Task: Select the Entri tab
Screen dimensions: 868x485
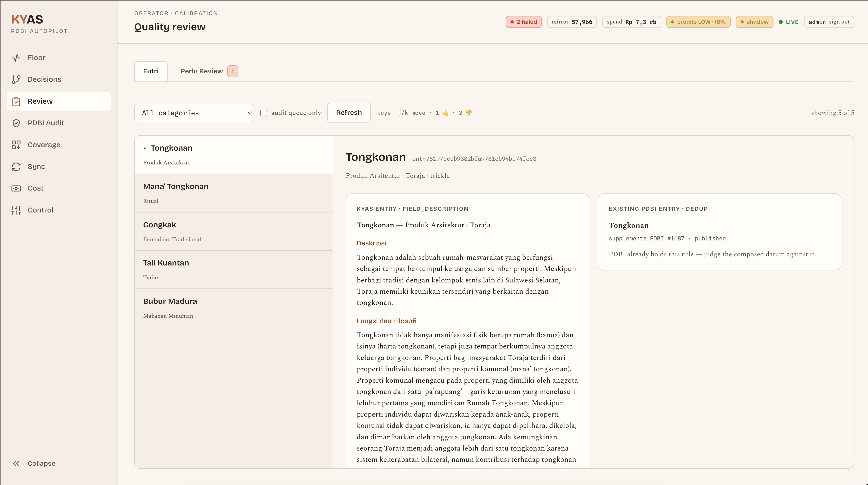Action: (x=151, y=71)
